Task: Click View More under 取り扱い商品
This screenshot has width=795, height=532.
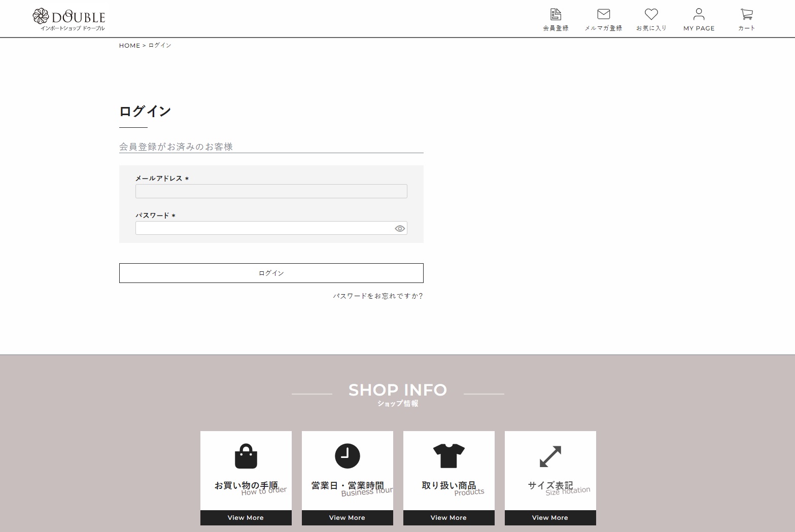Action: click(449, 518)
